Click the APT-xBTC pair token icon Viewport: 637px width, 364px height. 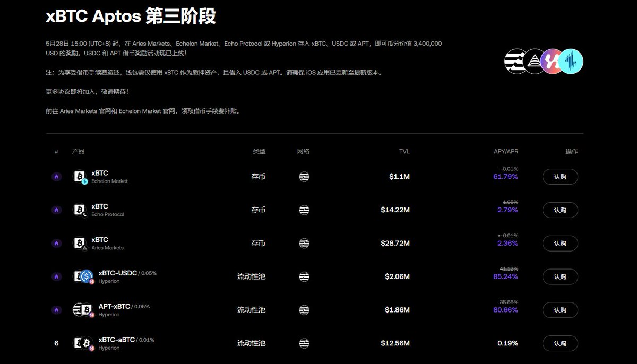(83, 310)
